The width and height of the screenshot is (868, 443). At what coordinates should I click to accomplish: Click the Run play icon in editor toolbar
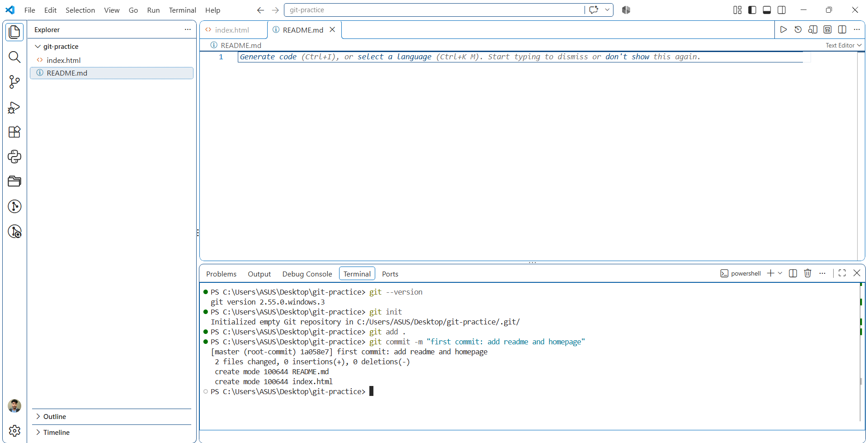click(783, 29)
